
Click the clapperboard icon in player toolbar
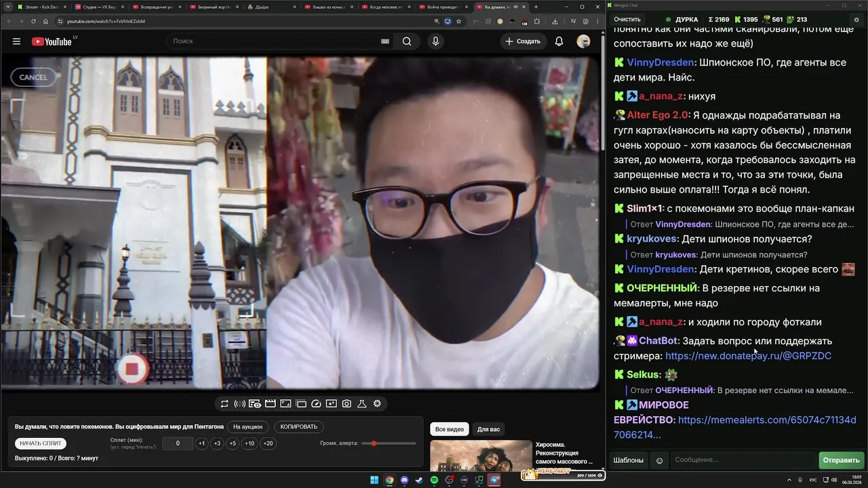click(270, 404)
